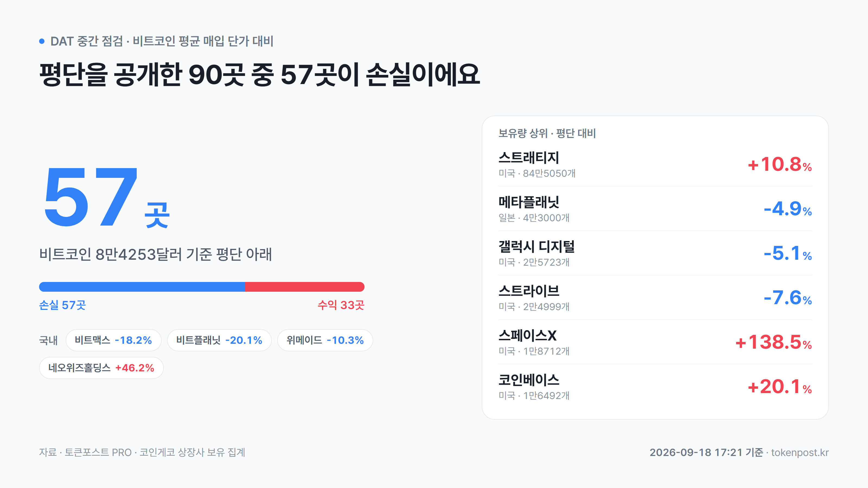Open the 스트라이브 row
The image size is (868, 488).
click(655, 298)
